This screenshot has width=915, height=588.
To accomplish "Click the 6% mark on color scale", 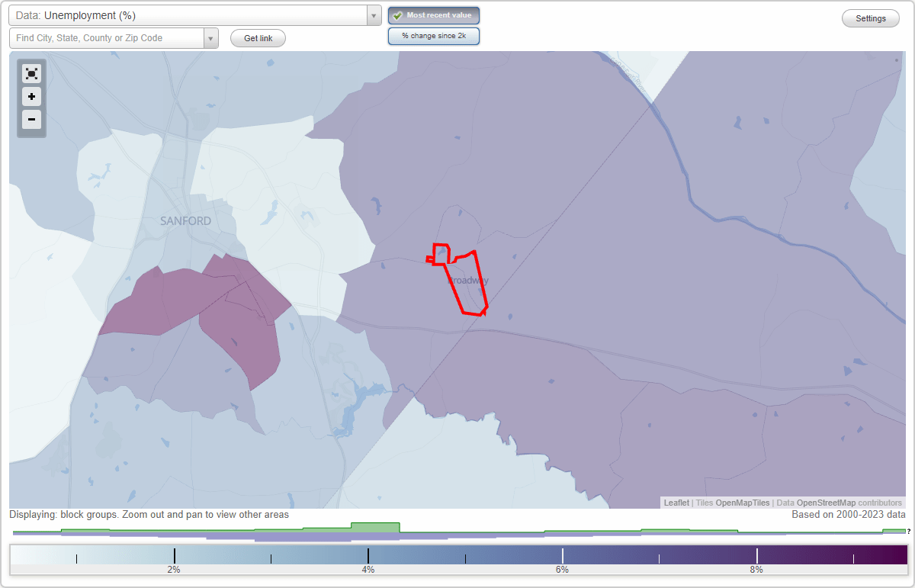I will 562,569.
